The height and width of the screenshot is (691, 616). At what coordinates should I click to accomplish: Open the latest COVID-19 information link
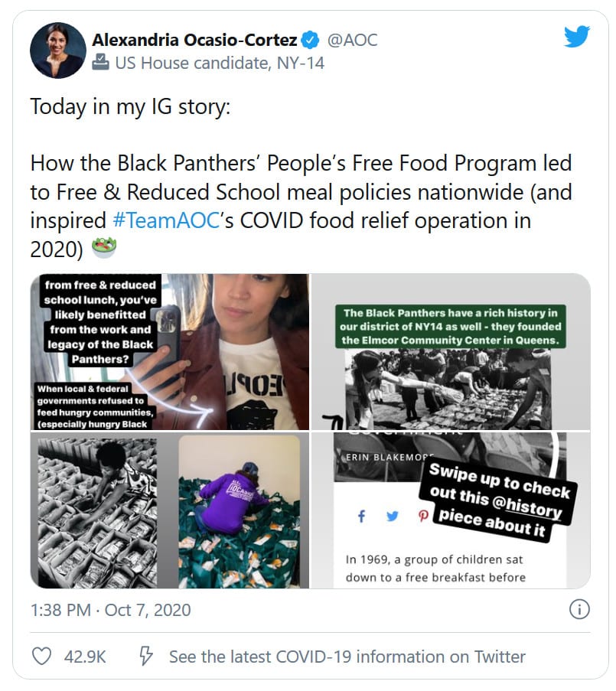coord(347,657)
